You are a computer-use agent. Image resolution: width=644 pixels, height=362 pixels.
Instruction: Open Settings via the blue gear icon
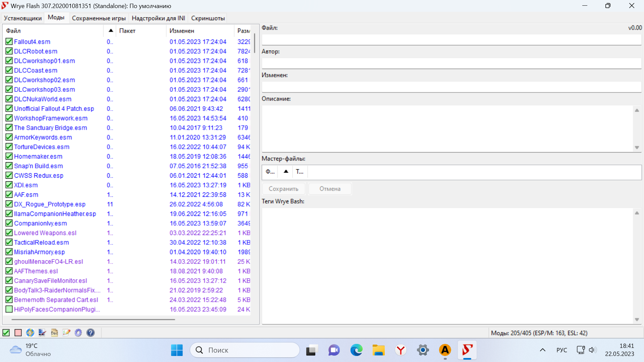tap(78, 333)
